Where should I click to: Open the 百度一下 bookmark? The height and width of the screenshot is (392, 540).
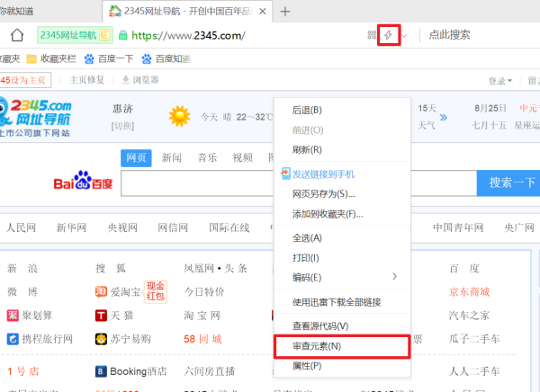point(109,58)
